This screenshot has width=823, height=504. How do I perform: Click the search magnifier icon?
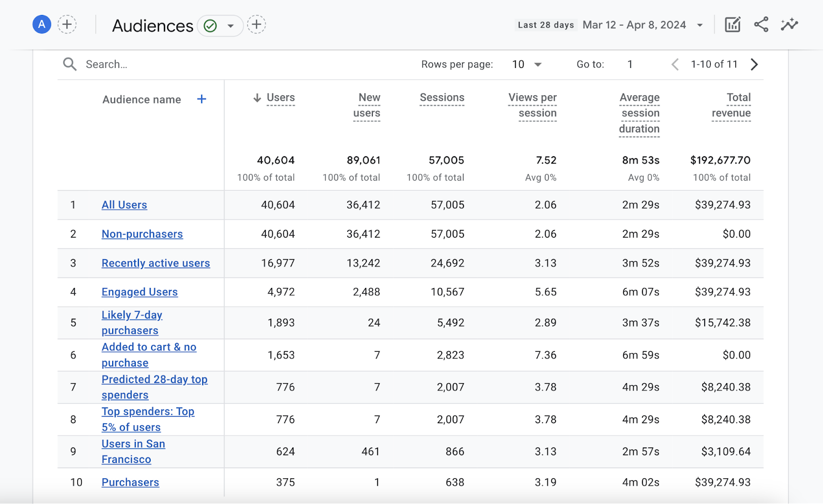[69, 64]
